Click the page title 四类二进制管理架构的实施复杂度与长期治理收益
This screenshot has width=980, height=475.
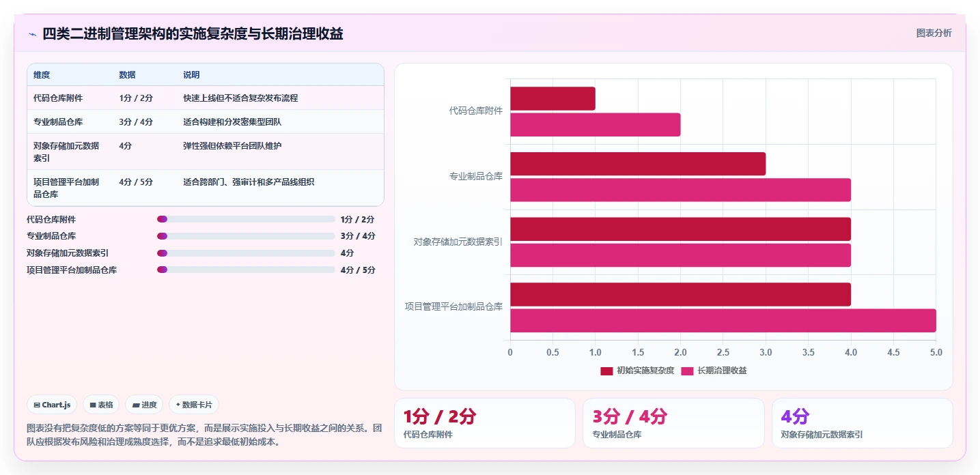pos(193,34)
